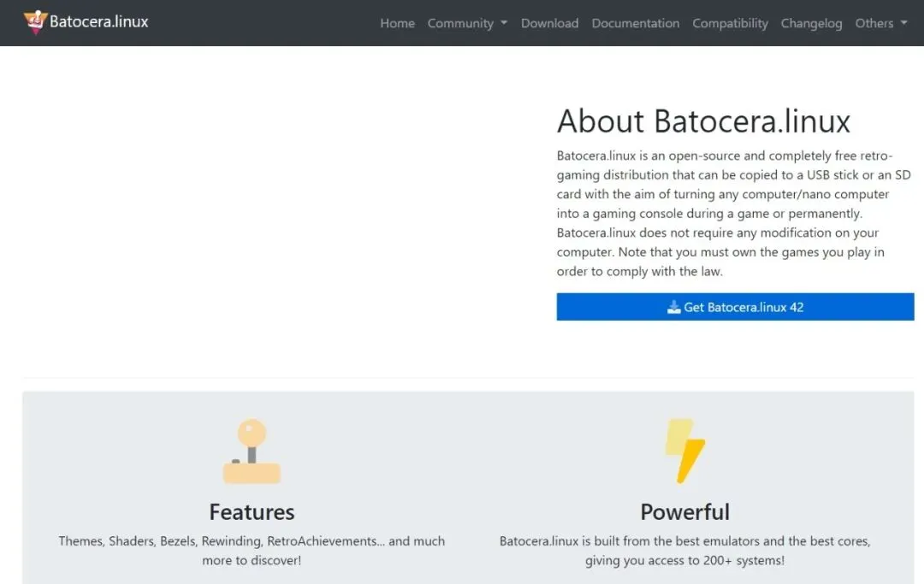Screen dimensions: 924x584
Task: Expand the Others dropdown menu
Action: pyautogui.click(x=874, y=23)
